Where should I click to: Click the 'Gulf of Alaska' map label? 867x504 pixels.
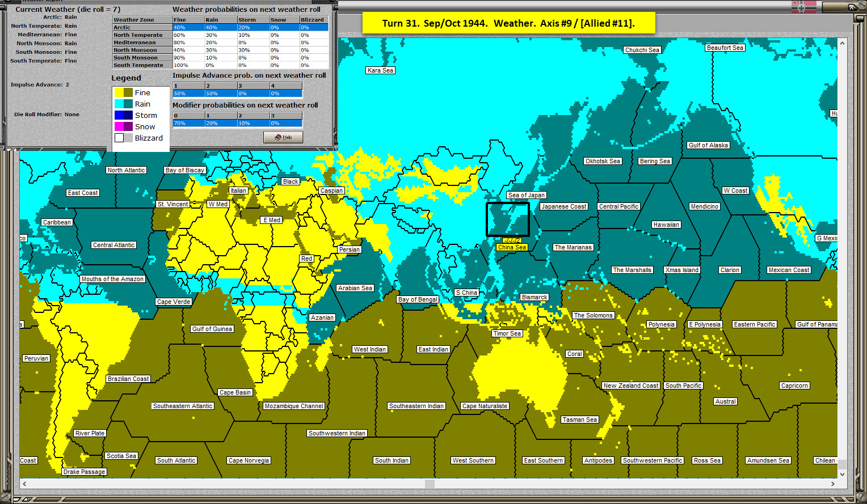tap(708, 145)
